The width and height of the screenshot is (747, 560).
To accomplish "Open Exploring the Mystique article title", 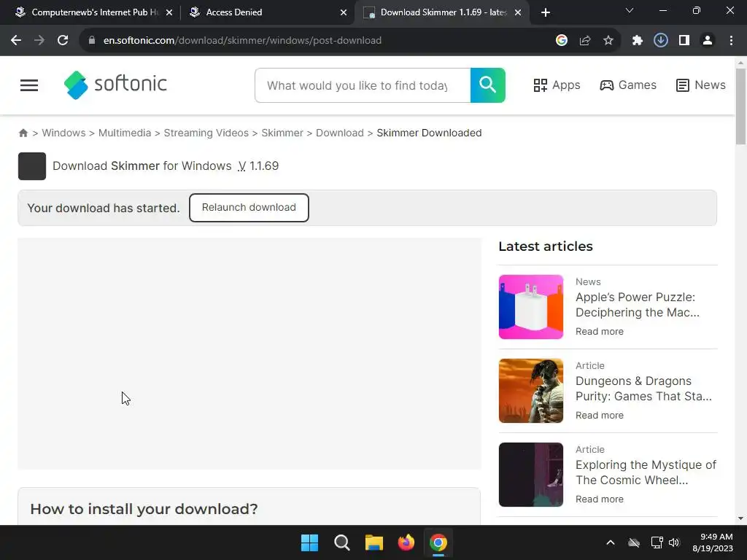I will coord(646,472).
